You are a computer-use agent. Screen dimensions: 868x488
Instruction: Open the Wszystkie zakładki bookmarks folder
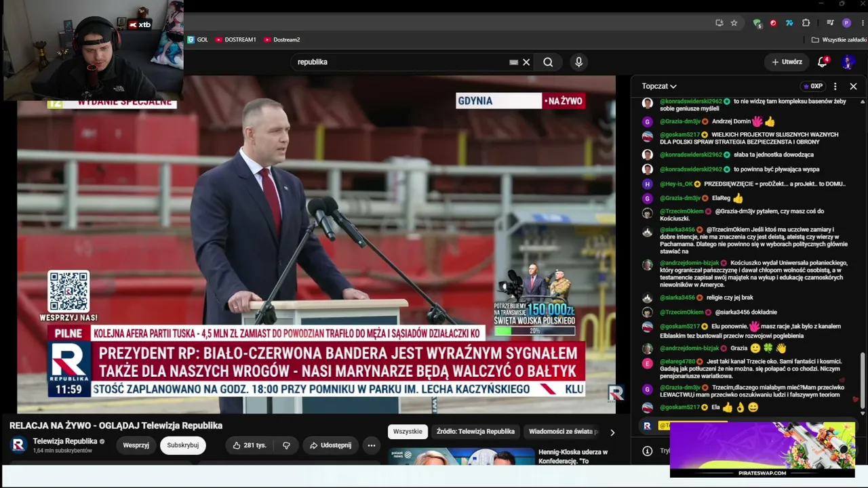[x=838, y=40]
